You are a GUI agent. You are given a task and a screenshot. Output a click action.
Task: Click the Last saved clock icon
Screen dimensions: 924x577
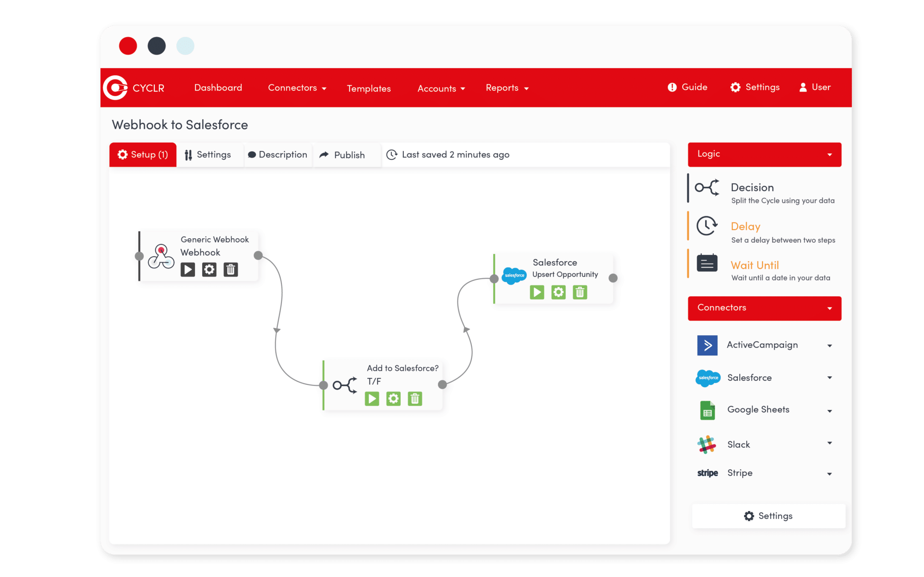point(392,155)
